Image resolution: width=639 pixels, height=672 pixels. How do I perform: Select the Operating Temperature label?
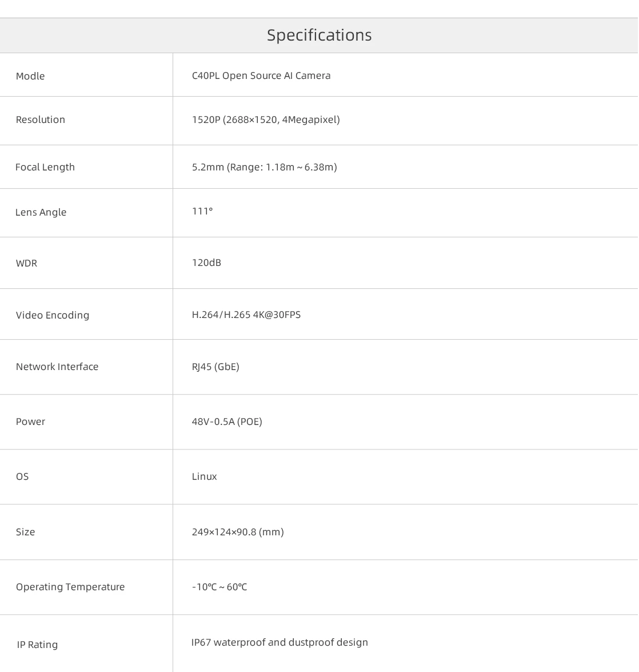[70, 587]
